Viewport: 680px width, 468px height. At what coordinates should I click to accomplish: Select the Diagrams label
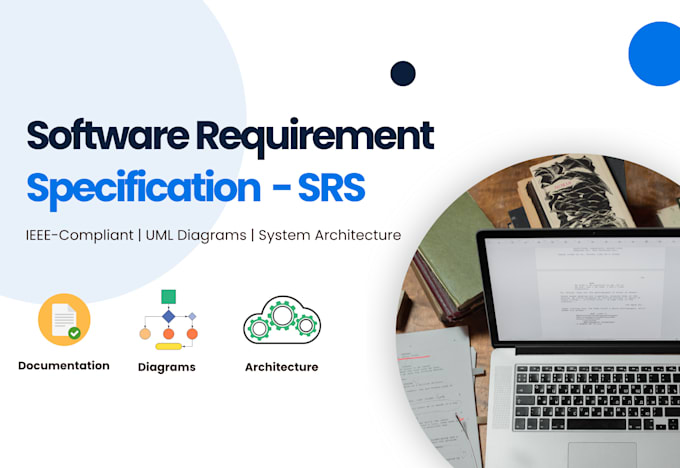[167, 367]
